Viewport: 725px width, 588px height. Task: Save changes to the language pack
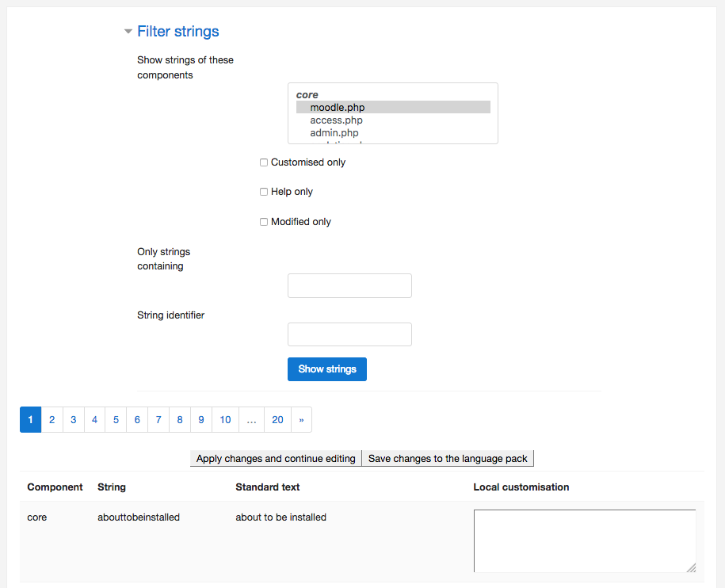tap(448, 459)
